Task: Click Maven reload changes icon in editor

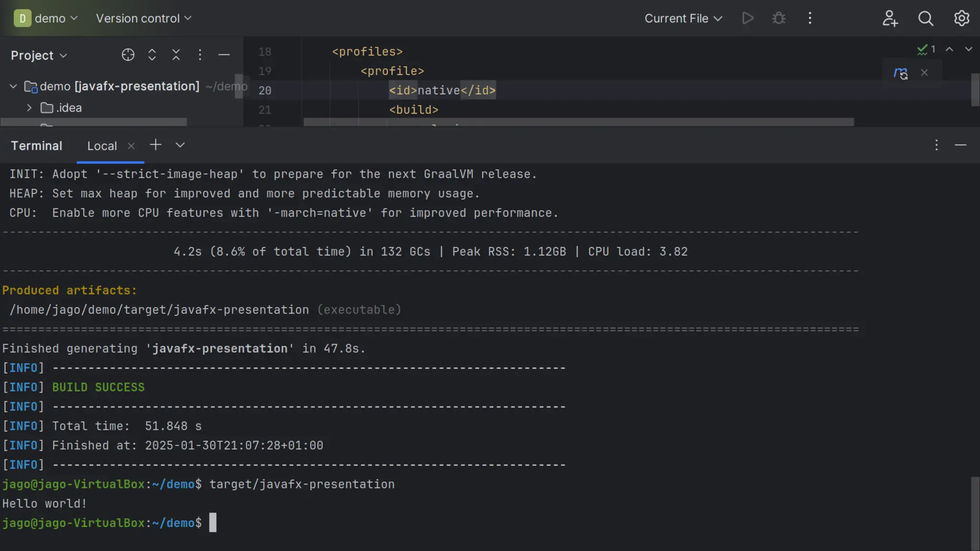Action: pyautogui.click(x=901, y=73)
